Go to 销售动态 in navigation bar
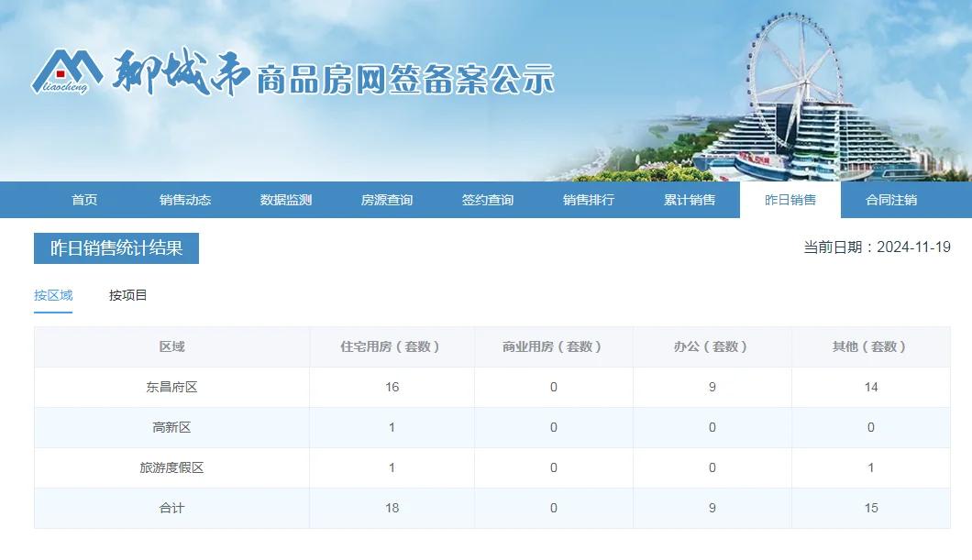Screen dimensions: 972x560 tap(185, 200)
